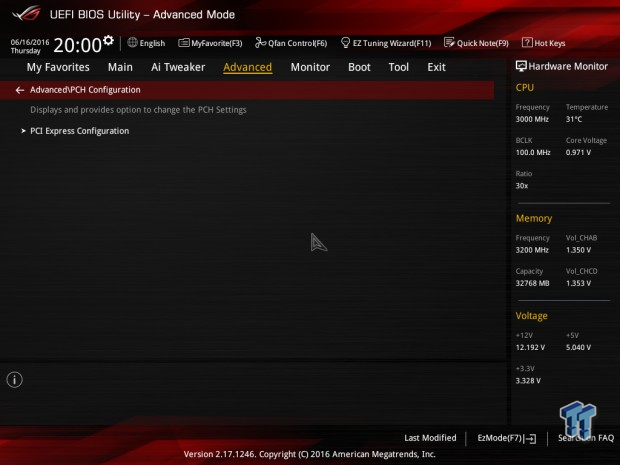This screenshot has width=620, height=465.
Task: Click the 32768 MB capacity value
Action: point(532,283)
